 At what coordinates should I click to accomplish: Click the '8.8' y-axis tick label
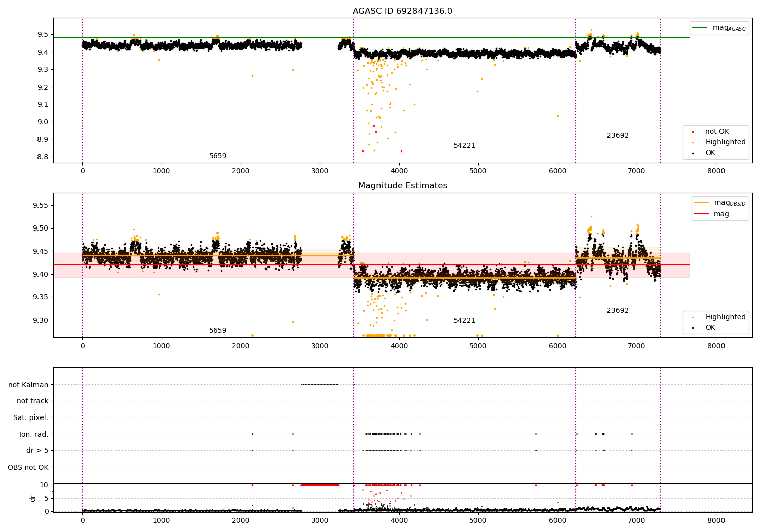click(x=43, y=157)
